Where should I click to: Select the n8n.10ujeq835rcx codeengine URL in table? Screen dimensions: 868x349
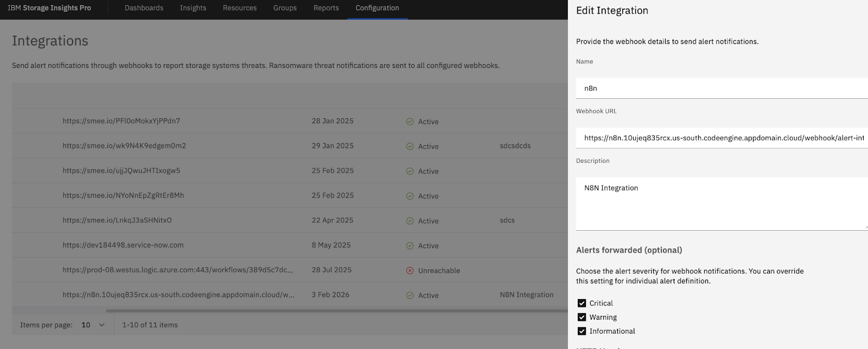(178, 295)
